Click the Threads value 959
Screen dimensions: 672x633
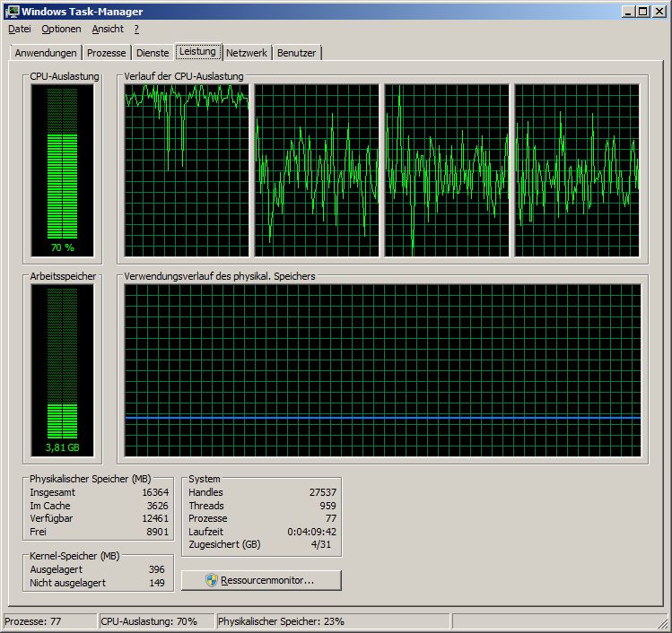click(327, 506)
